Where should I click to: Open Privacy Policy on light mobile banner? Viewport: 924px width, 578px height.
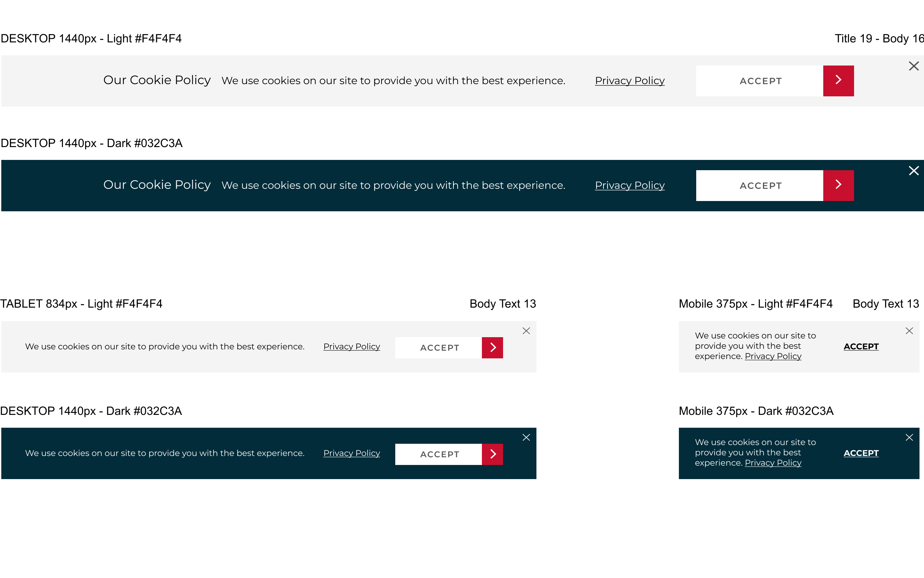pos(773,356)
